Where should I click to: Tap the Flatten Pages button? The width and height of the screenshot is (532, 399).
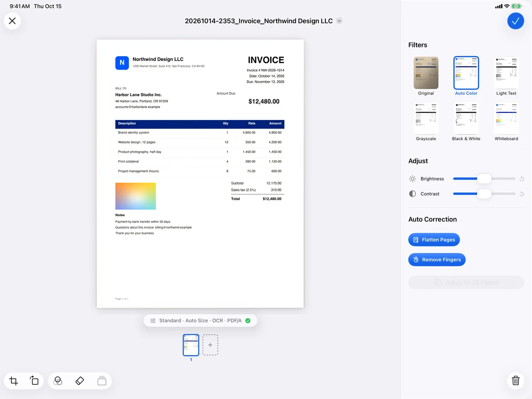coord(434,240)
